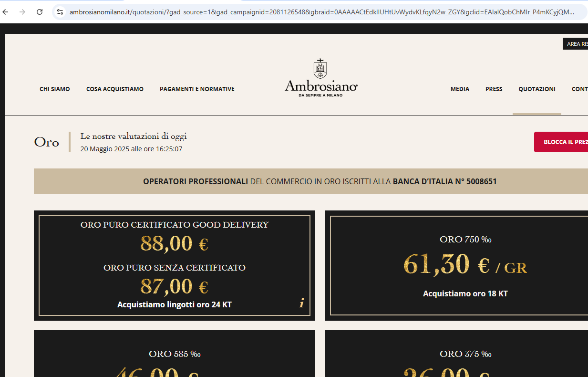Open the CHI SIAMO menu

55,89
